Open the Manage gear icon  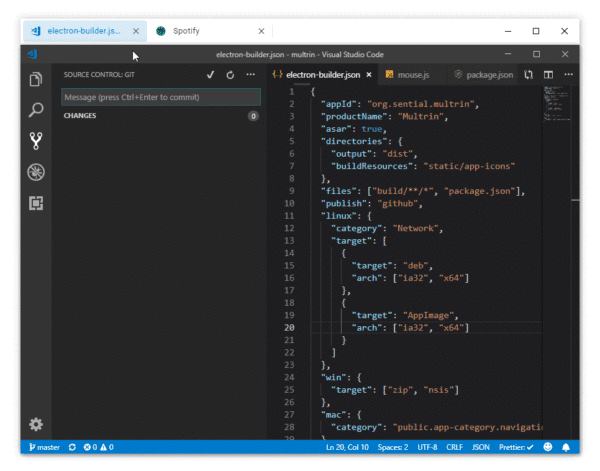click(x=36, y=424)
